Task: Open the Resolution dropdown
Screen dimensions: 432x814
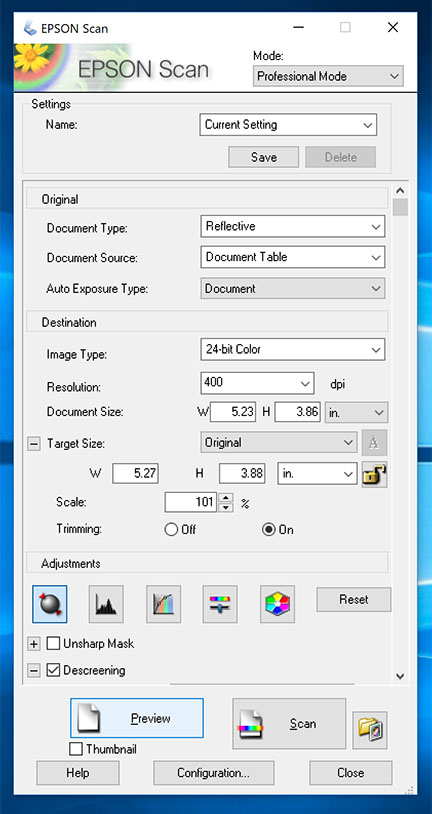Action: [258, 383]
